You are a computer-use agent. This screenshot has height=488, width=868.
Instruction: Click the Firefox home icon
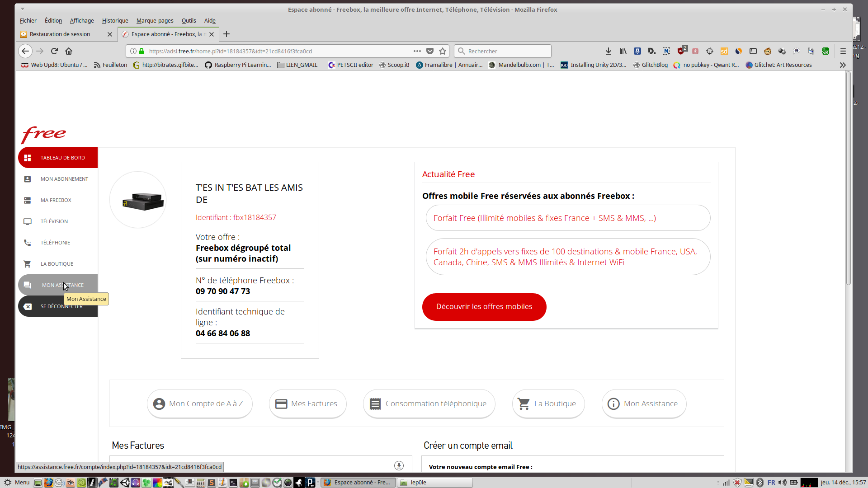click(x=69, y=51)
